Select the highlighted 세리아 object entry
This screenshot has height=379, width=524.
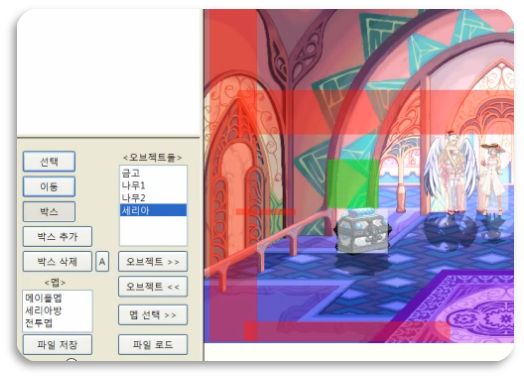153,210
